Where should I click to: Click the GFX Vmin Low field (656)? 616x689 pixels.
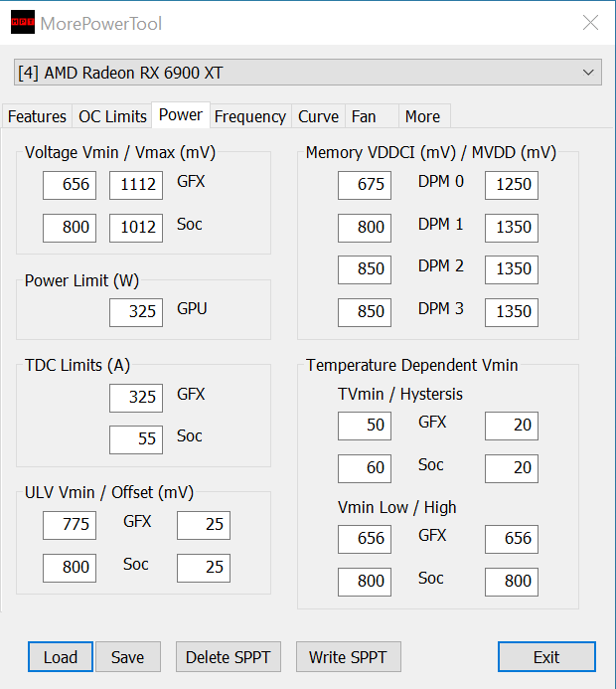(365, 539)
